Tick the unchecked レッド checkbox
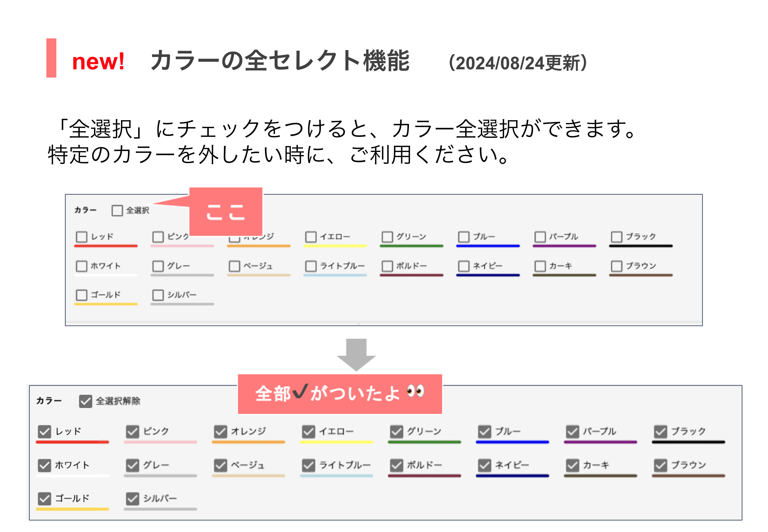The image size is (768, 532). click(82, 237)
